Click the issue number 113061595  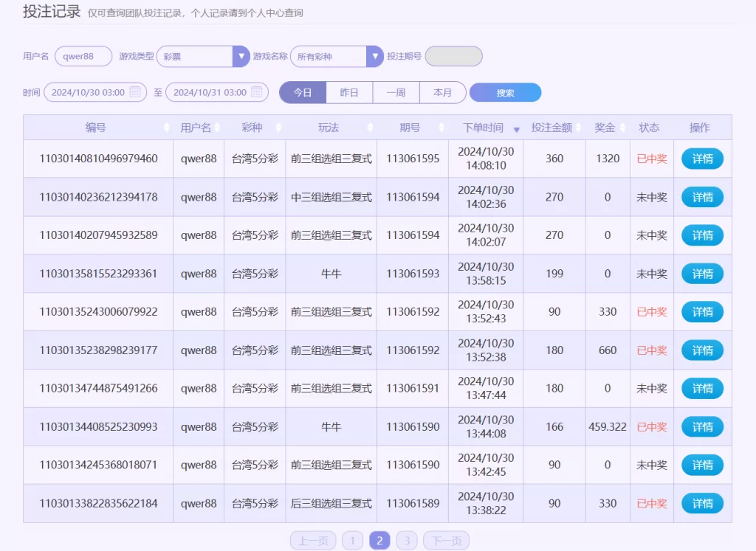pos(413,159)
